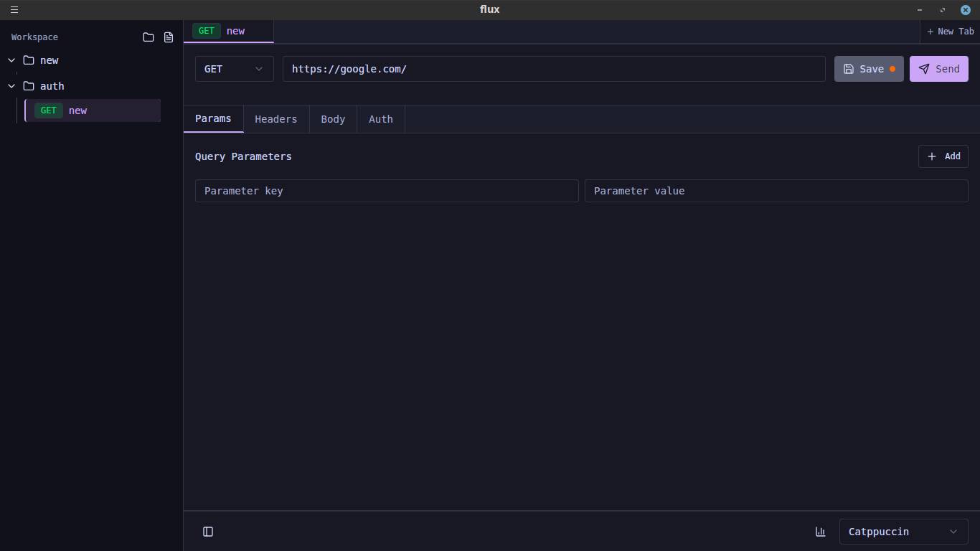Viewport: 980px width, 551px height.
Task: Add a new query parameter
Action: tap(943, 156)
